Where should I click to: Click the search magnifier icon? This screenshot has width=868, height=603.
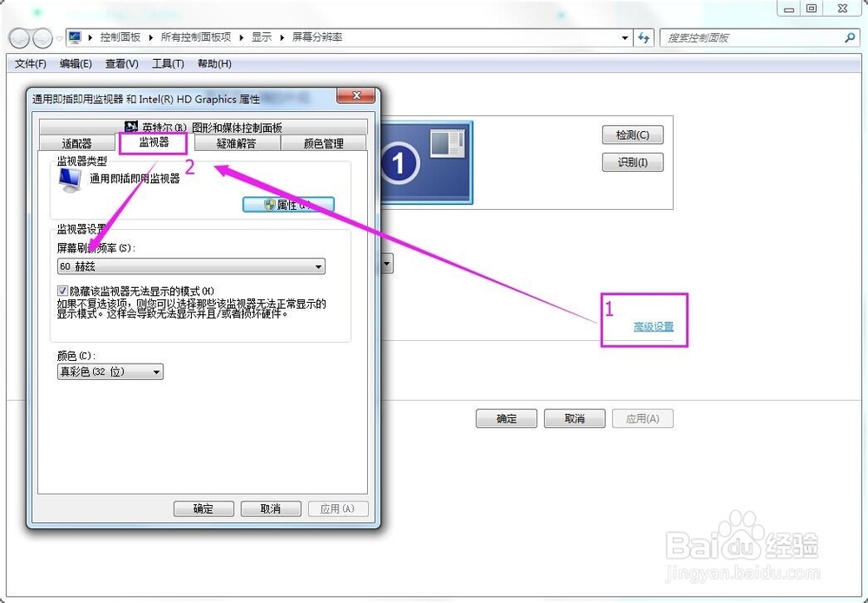tap(850, 37)
